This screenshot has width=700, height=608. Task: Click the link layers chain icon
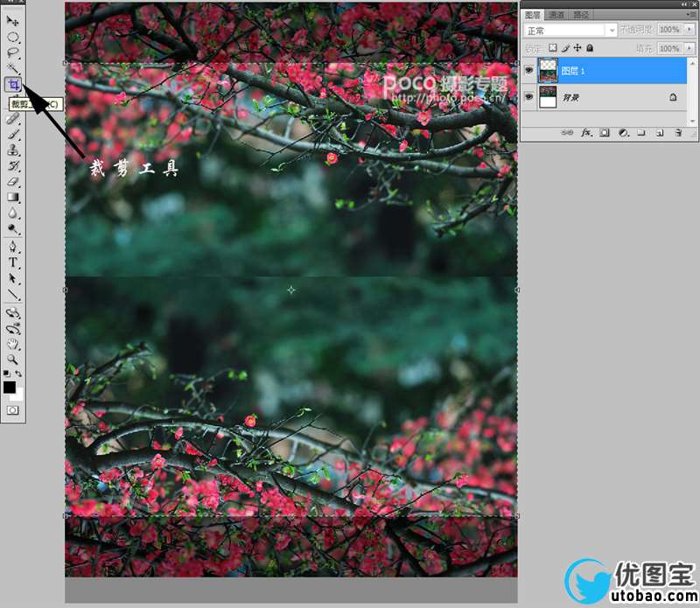pyautogui.click(x=567, y=133)
